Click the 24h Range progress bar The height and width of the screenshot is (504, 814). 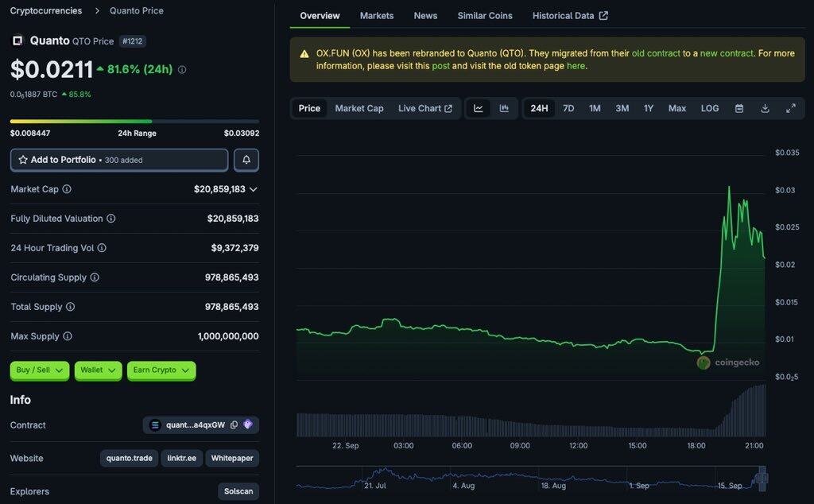pyautogui.click(x=134, y=122)
